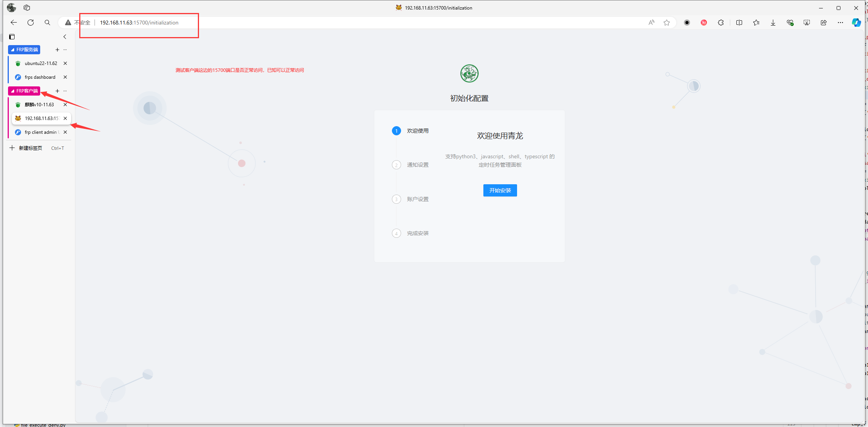Select step 2 通知设置
The height and width of the screenshot is (427, 868).
tap(410, 165)
